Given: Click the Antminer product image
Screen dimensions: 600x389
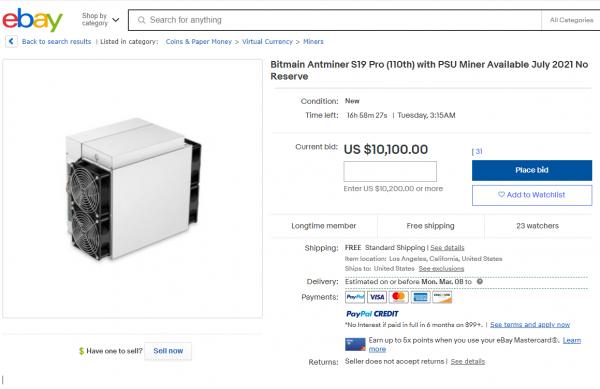Looking at the screenshot, I should point(132,189).
